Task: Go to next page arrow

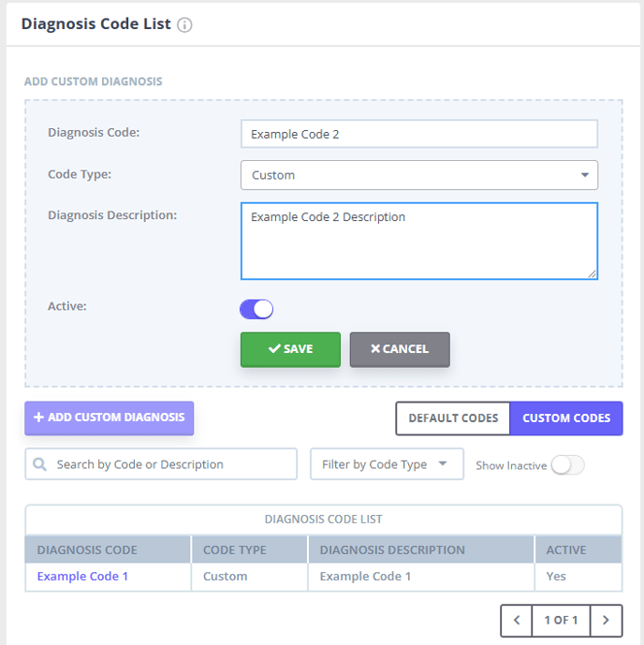Action: tap(606, 620)
